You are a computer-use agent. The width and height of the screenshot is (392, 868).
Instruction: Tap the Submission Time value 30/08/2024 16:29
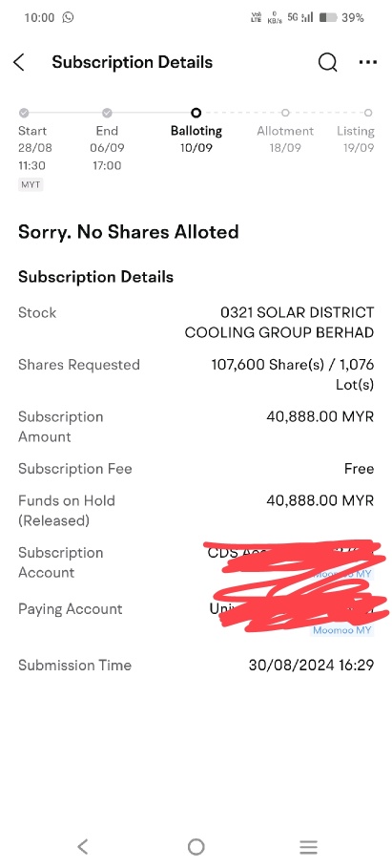(x=311, y=666)
